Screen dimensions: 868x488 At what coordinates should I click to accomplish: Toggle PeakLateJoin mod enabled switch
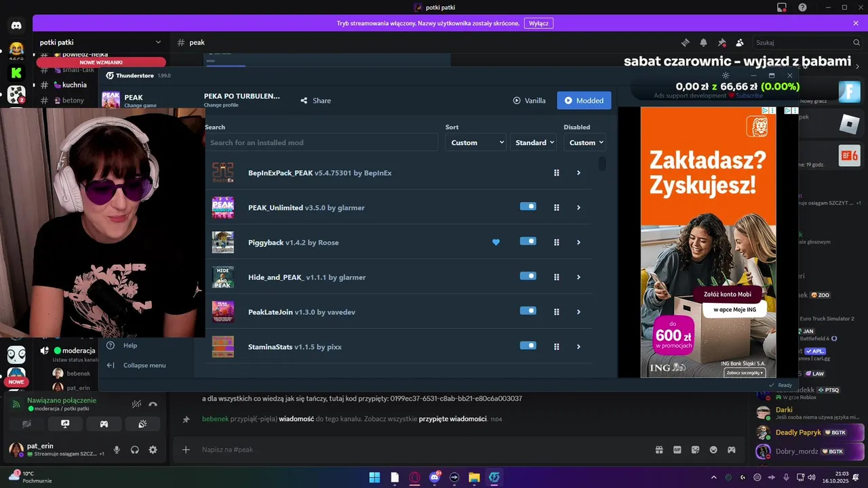[528, 310]
